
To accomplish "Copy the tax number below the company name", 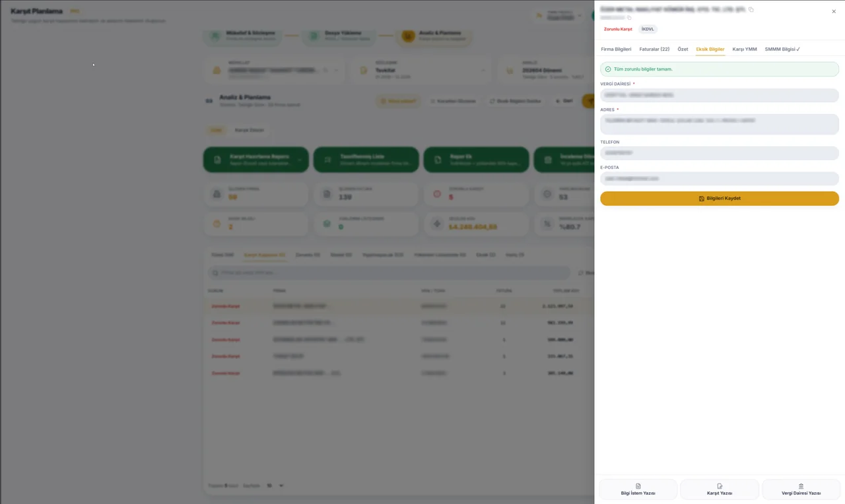I will (x=629, y=18).
